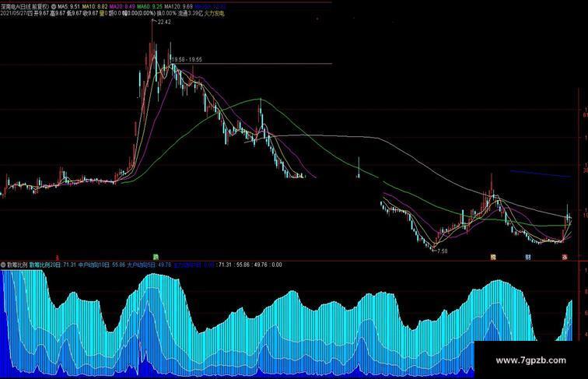Viewport: 588px width, 379px height.
Task: Click the round settings icon before MA5
Action: (53, 7)
